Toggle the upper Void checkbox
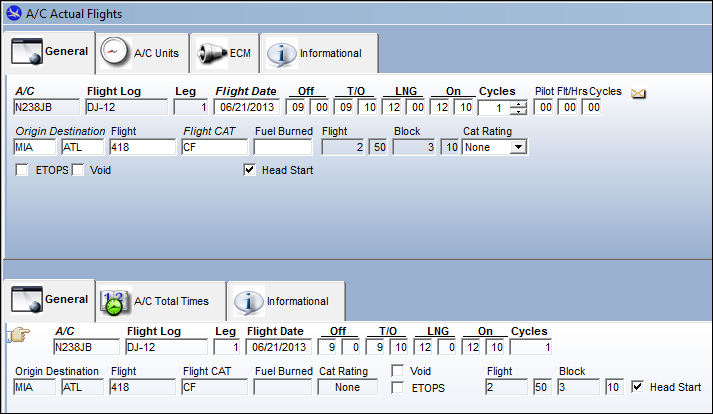 coord(78,170)
